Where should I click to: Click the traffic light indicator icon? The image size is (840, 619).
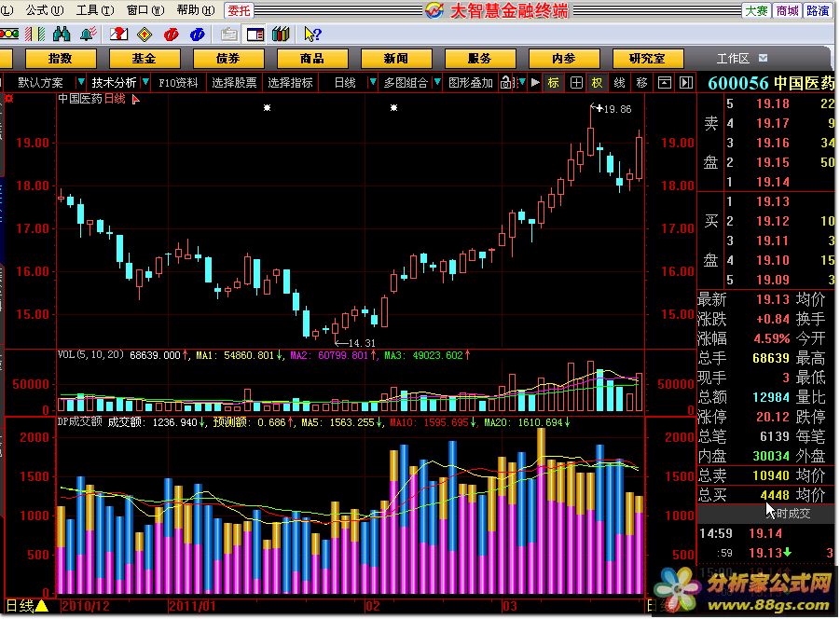pyautogui.click(x=9, y=34)
